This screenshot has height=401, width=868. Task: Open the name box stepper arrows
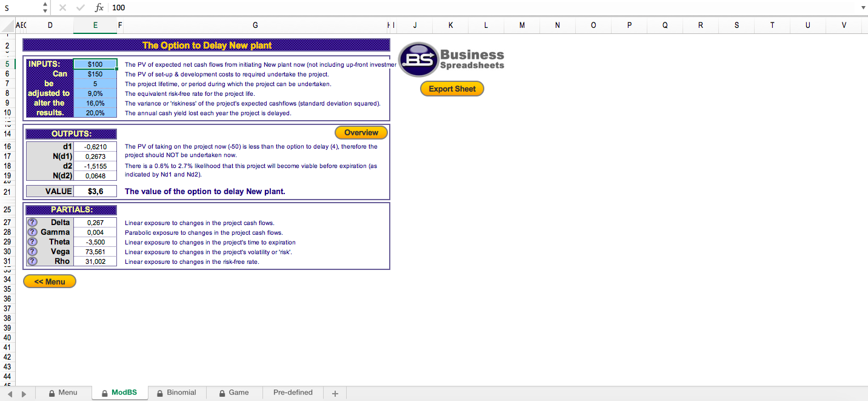[45, 7]
